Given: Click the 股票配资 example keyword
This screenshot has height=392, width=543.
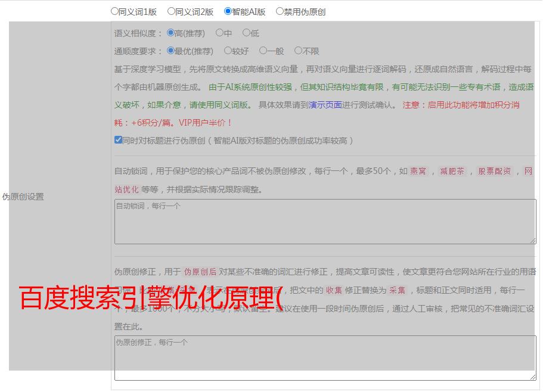Looking at the screenshot, I should click(494, 171).
